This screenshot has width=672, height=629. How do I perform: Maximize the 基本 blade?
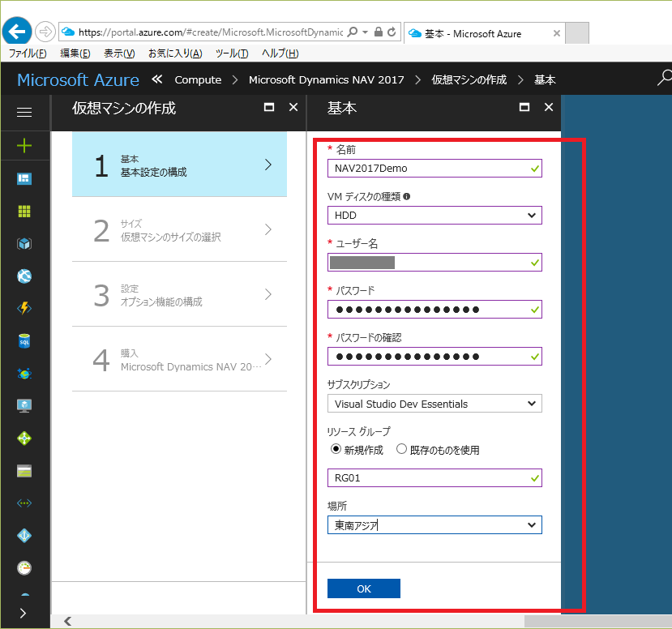click(x=524, y=107)
